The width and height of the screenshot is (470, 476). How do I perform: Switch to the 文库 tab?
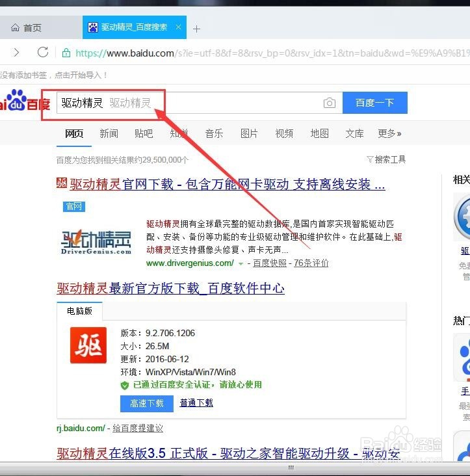(354, 133)
